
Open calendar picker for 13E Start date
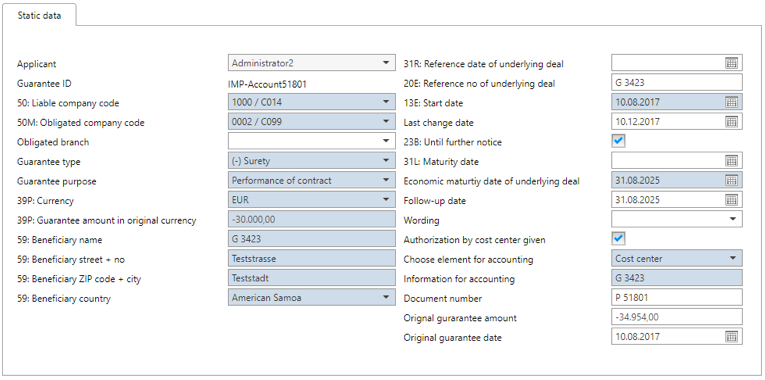coord(731,102)
